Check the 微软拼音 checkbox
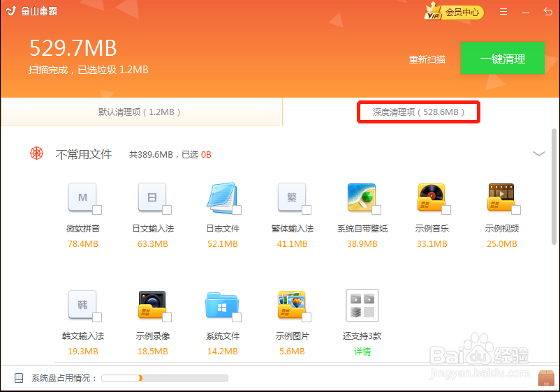The image size is (560, 392). pyautogui.click(x=97, y=210)
